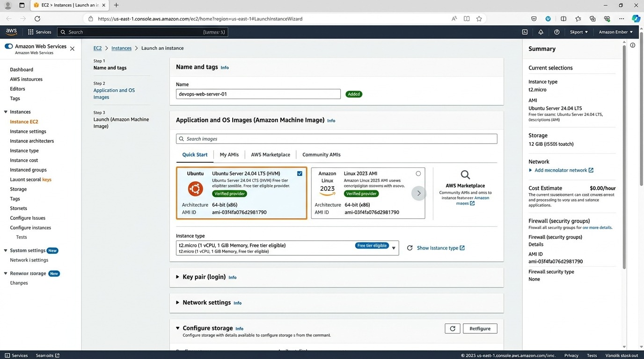Click the AWS top search box
644x359 pixels.
point(142,32)
